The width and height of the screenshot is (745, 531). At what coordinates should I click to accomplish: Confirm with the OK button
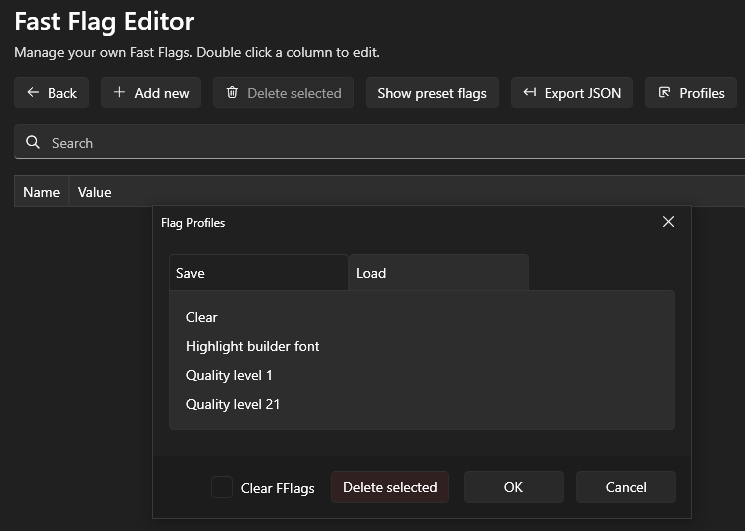[x=513, y=487]
